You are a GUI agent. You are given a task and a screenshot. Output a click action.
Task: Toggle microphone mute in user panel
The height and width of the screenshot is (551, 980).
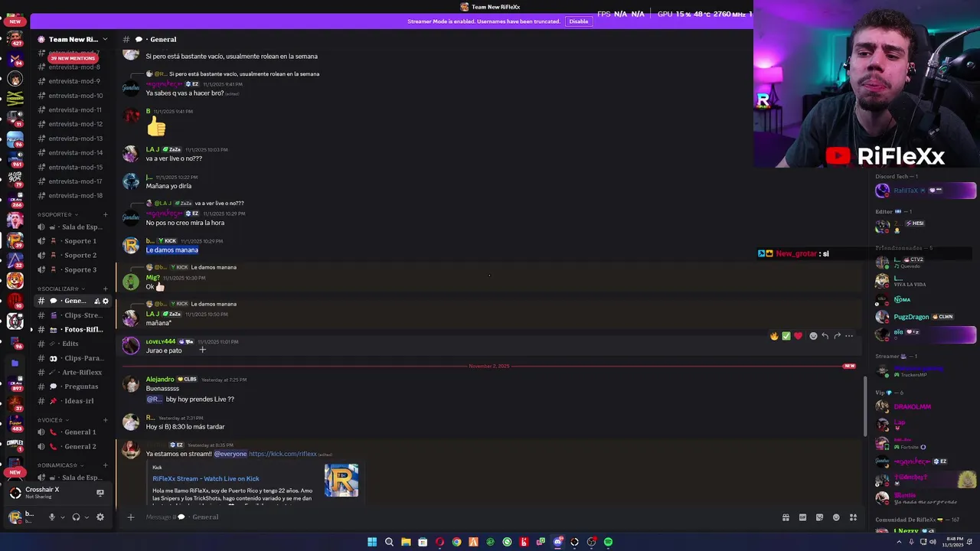51,517
